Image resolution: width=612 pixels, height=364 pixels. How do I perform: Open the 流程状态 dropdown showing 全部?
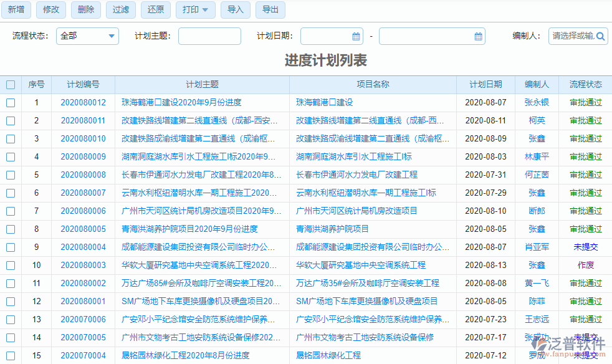(87, 36)
